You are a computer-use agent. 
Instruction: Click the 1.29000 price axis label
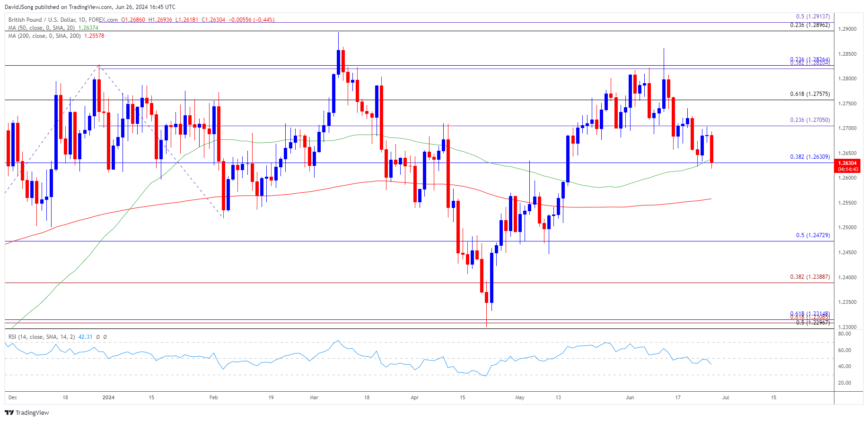coord(847,29)
